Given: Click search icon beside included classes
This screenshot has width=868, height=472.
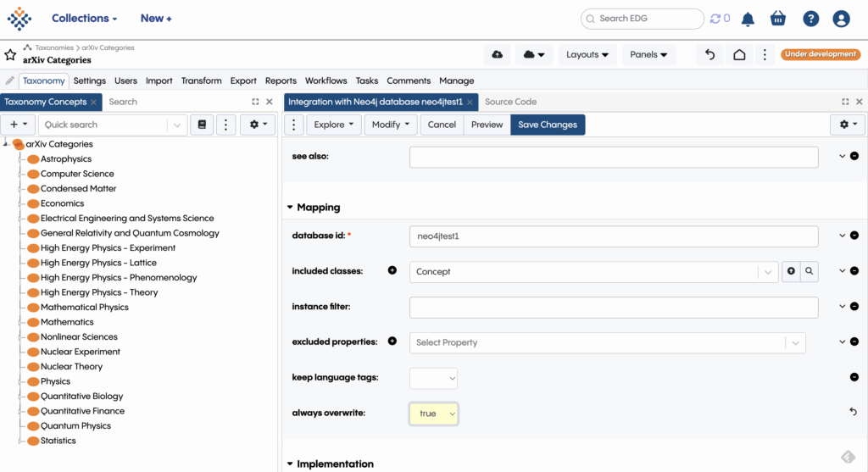Looking at the screenshot, I should coord(810,271).
